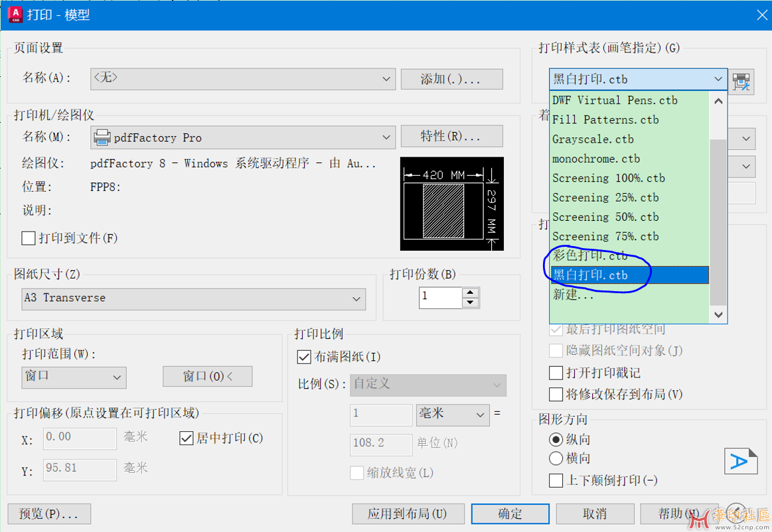Screen dimensions: 772x532
Task: Check 将修改保存到布局(V) option
Action: click(556, 394)
